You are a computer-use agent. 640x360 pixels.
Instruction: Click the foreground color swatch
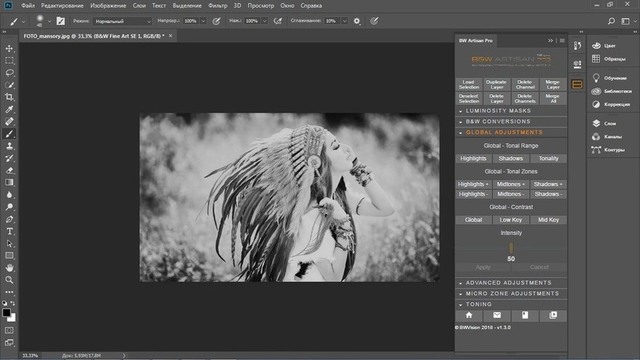[x=6, y=313]
